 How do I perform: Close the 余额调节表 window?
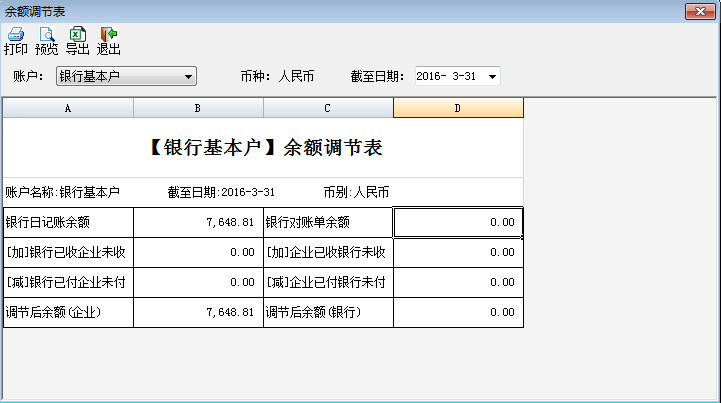[x=699, y=11]
